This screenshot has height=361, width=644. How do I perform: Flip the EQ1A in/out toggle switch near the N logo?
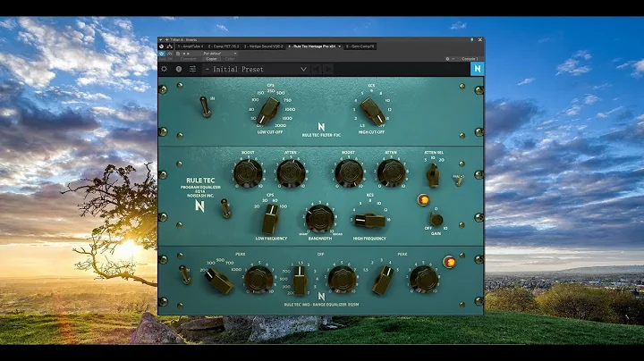225,208
